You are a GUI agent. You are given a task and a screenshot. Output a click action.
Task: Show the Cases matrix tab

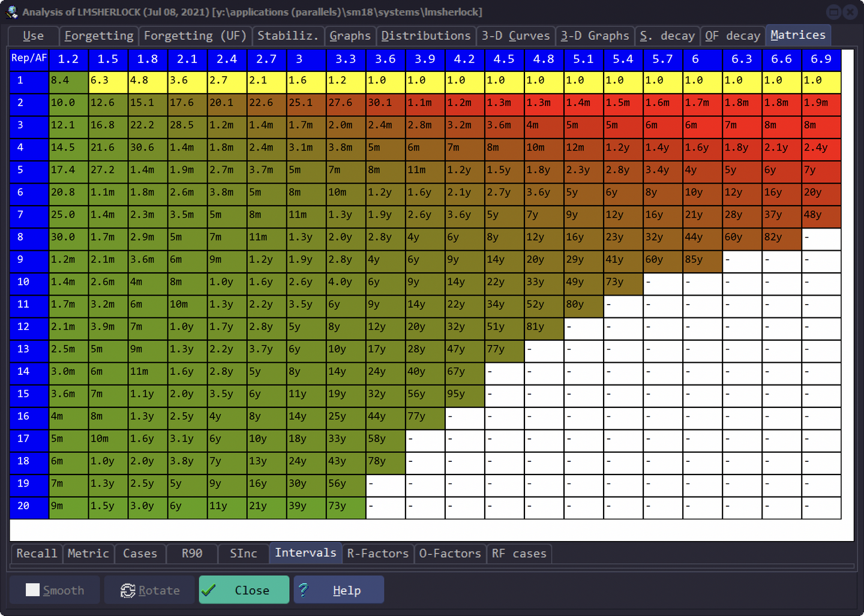tap(140, 554)
